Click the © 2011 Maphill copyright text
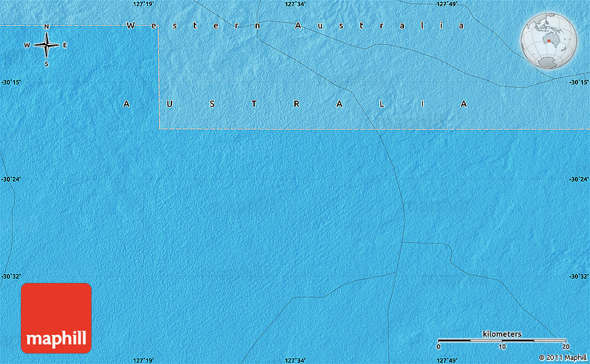This screenshot has width=590, height=364. point(562,357)
